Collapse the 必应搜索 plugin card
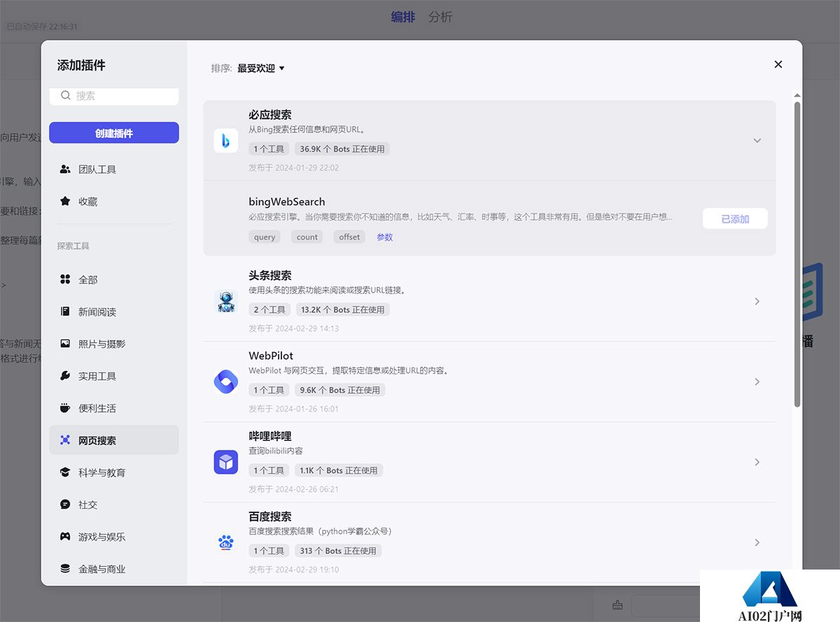 pos(757,141)
